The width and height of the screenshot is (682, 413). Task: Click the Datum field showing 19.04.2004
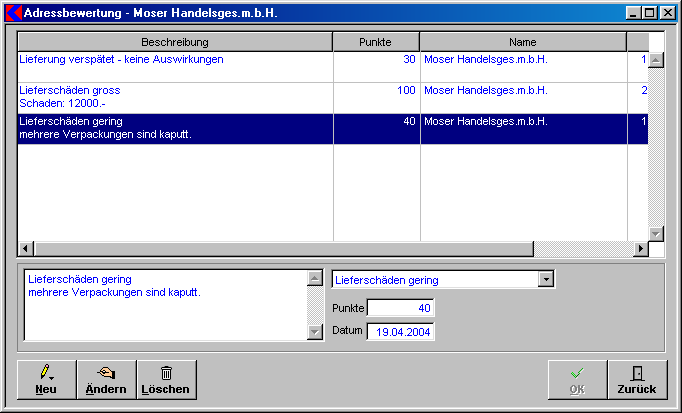click(x=400, y=331)
